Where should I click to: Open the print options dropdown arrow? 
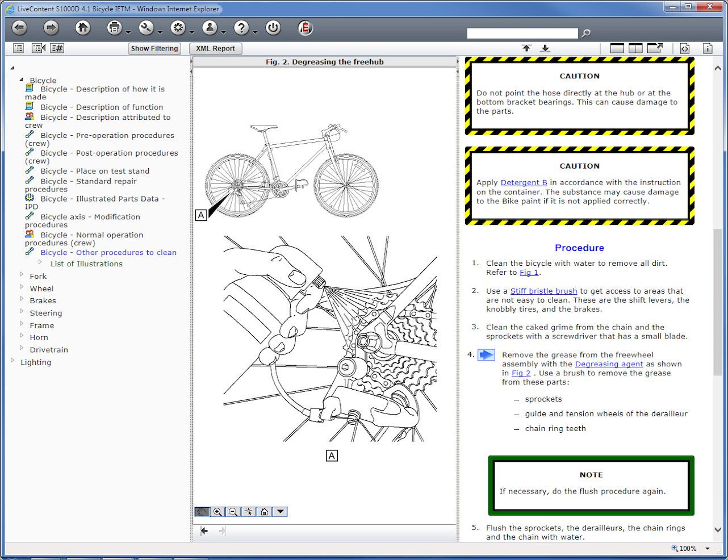point(129,32)
